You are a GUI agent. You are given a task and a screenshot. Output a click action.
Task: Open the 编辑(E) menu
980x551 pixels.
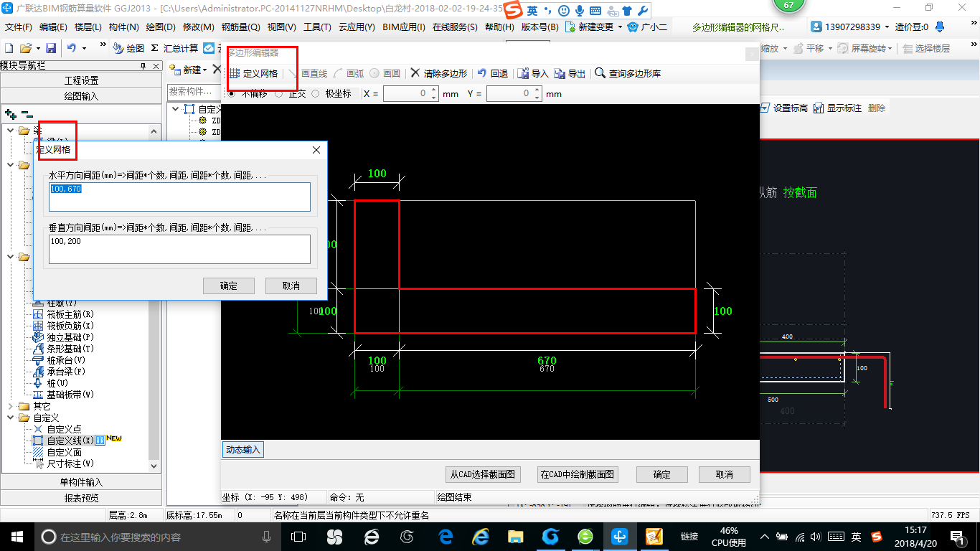pyautogui.click(x=53, y=27)
